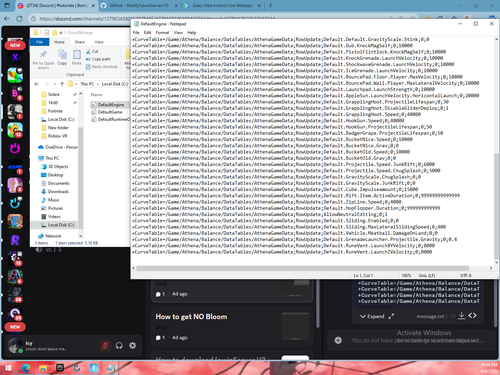Open Videos in the navigation pane
This screenshot has width=500, height=375.
54,216
